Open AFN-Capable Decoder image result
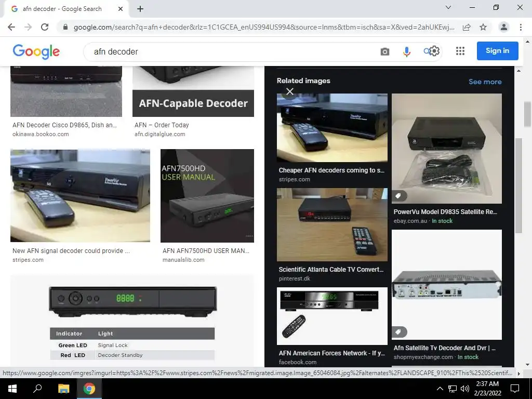This screenshot has height=399, width=532. coord(193,91)
